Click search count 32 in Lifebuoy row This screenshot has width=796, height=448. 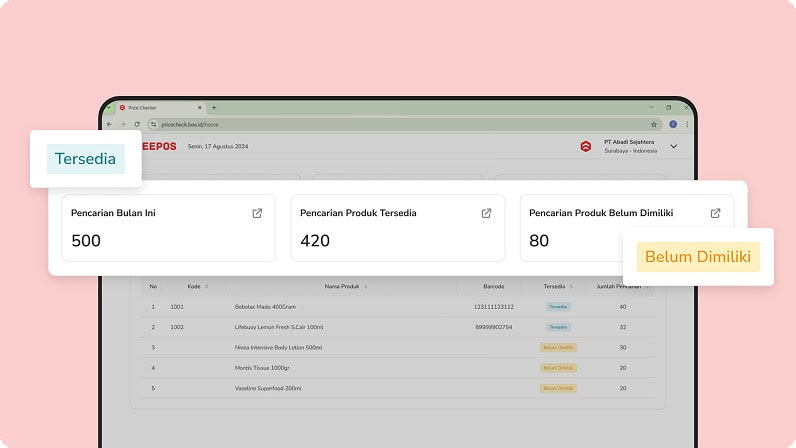pos(623,327)
